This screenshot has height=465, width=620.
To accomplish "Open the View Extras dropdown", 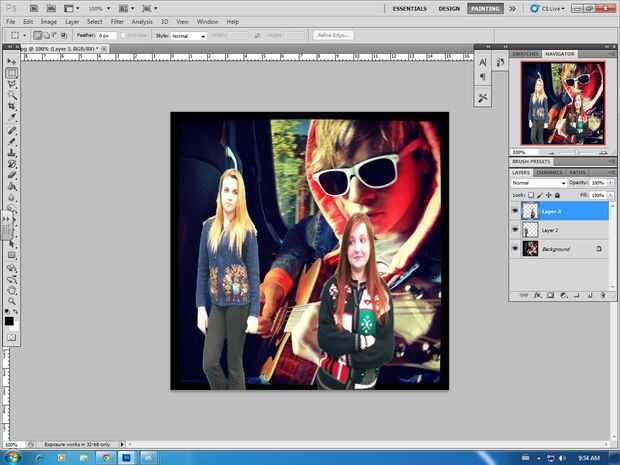I will [x=72, y=8].
